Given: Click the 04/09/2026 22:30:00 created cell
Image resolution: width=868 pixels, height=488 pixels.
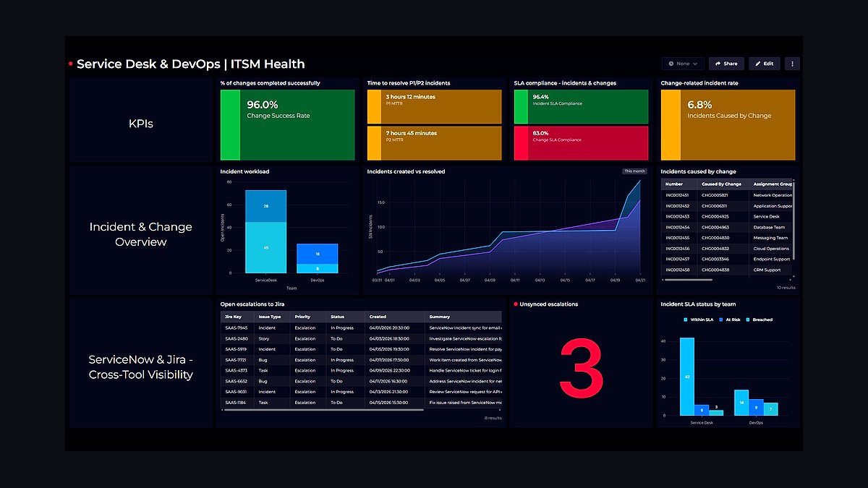Looking at the screenshot, I should click(x=388, y=370).
